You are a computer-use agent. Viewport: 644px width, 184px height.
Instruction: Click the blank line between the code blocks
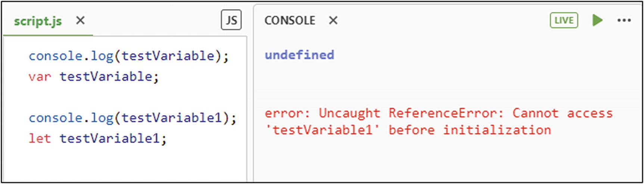(123, 97)
